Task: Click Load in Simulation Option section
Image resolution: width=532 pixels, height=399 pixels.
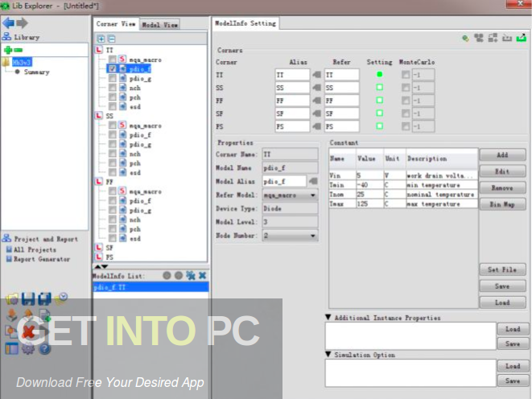Action: 513,366
